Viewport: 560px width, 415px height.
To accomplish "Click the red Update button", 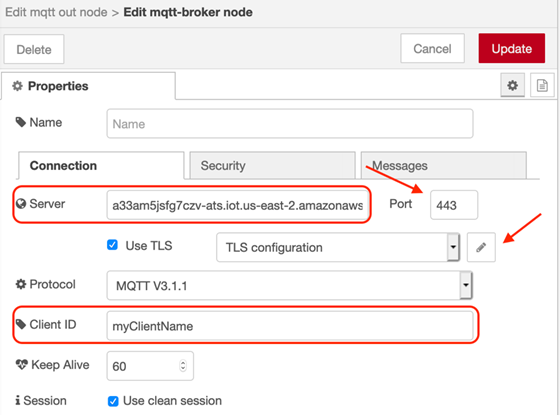I will (x=512, y=49).
